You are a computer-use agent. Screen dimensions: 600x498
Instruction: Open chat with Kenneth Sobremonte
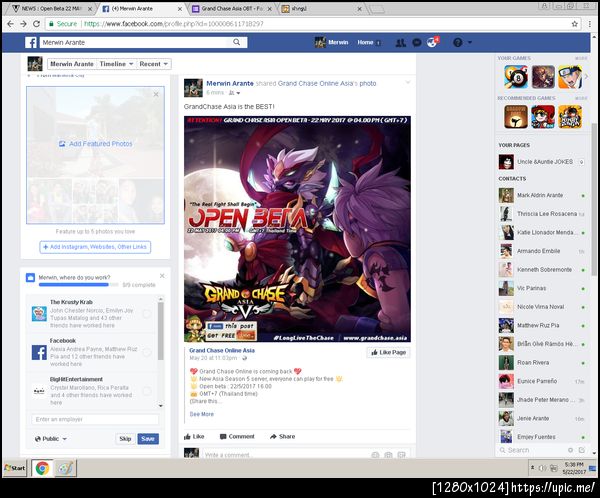pyautogui.click(x=541, y=270)
